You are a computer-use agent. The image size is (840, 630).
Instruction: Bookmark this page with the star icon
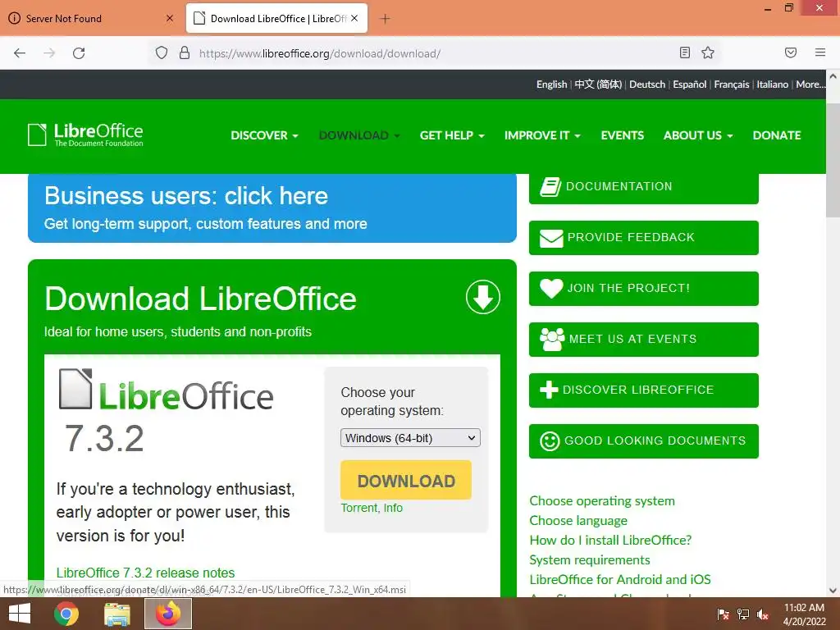point(708,52)
